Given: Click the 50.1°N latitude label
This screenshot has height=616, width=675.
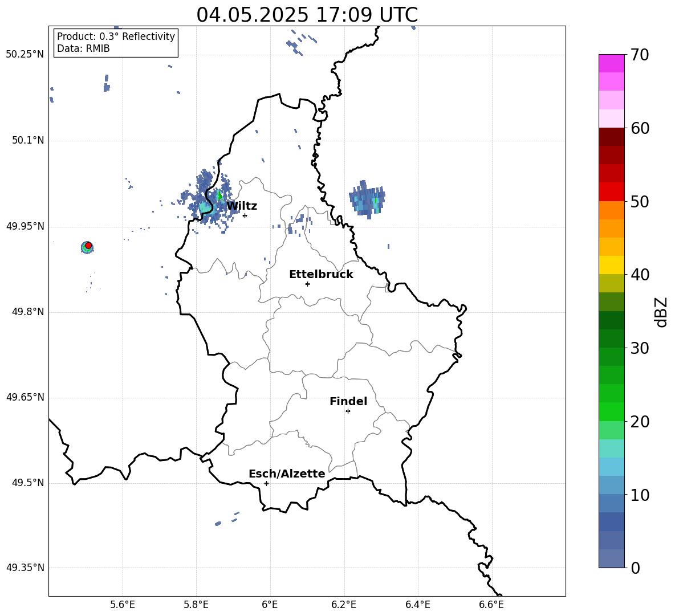Looking at the screenshot, I should (28, 141).
